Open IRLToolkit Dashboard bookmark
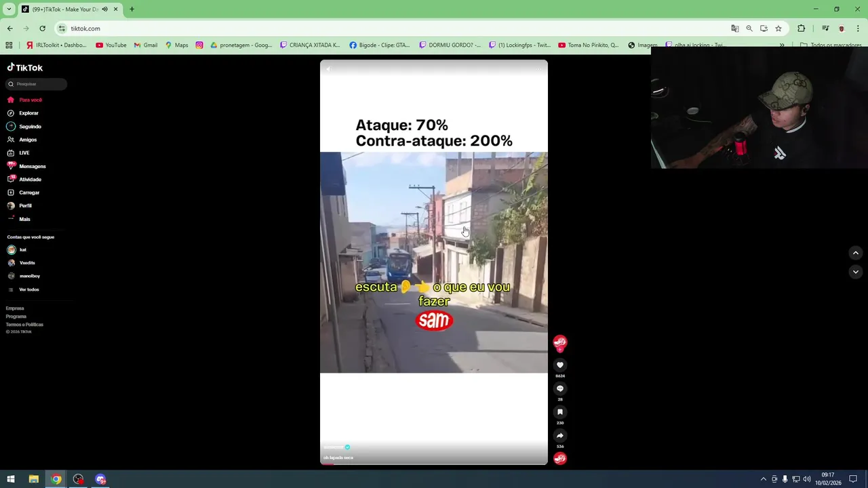The image size is (868, 488). [56, 45]
